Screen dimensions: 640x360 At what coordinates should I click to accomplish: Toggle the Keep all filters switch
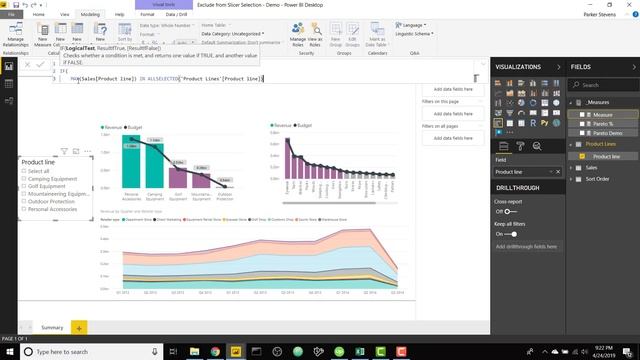[x=511, y=234]
